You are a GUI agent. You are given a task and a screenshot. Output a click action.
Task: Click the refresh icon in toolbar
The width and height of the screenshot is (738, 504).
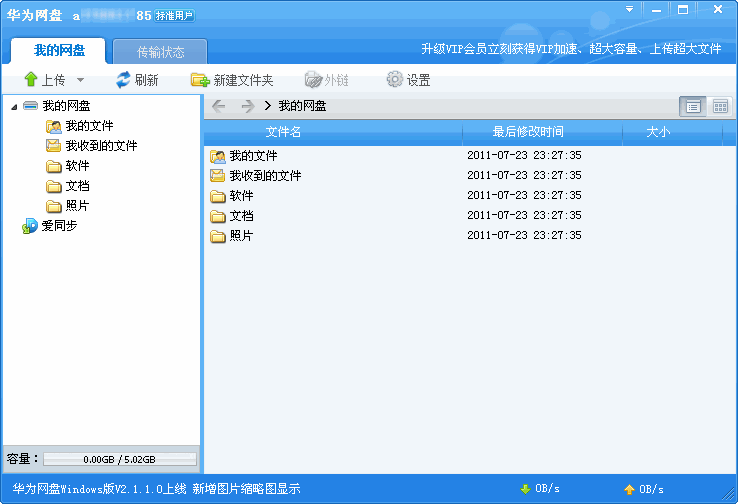coord(123,80)
